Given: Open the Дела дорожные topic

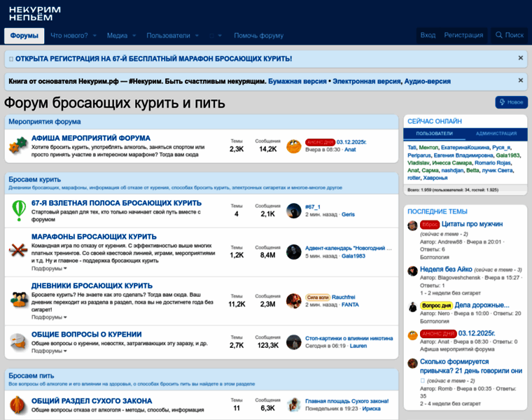Looking at the screenshot, I should [482, 305].
